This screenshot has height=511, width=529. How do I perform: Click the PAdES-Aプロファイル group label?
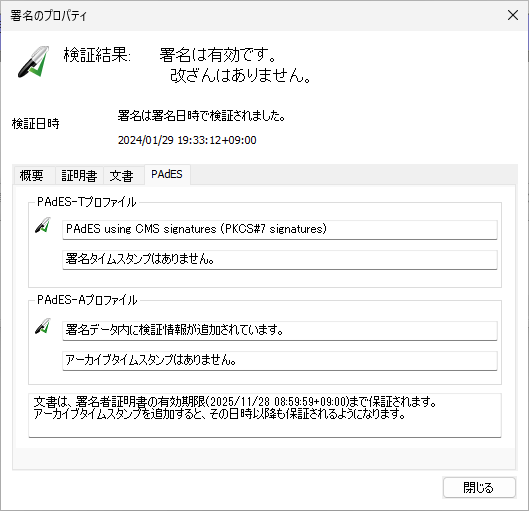tap(87, 300)
